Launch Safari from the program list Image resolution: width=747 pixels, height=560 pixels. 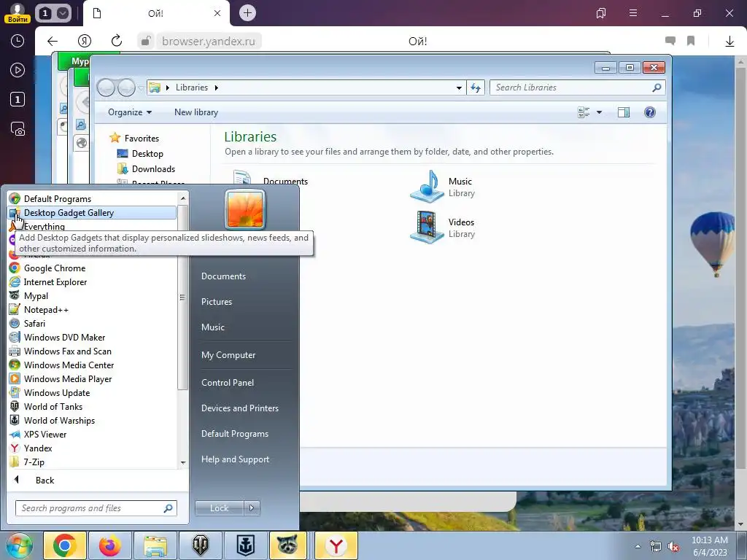[93, 323]
